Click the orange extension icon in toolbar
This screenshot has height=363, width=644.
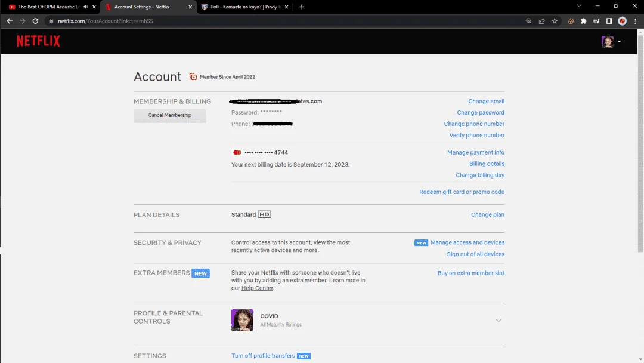click(571, 21)
